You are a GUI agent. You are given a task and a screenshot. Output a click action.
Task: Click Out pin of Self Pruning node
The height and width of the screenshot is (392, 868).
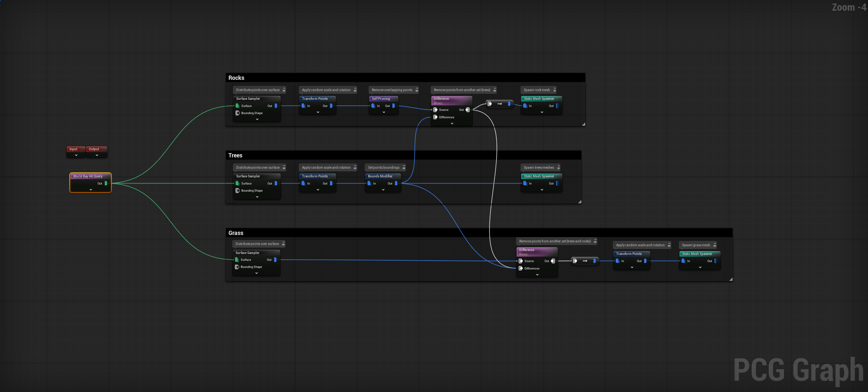(394, 106)
